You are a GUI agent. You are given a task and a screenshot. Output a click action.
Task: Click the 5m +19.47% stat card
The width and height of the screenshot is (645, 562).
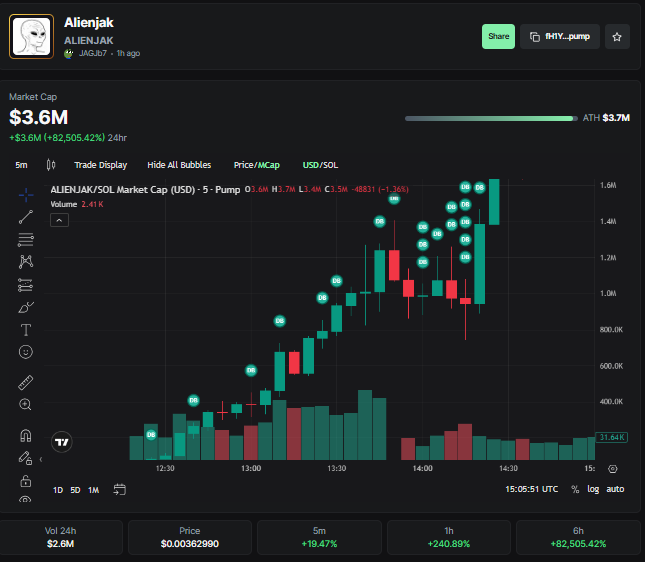pos(319,537)
